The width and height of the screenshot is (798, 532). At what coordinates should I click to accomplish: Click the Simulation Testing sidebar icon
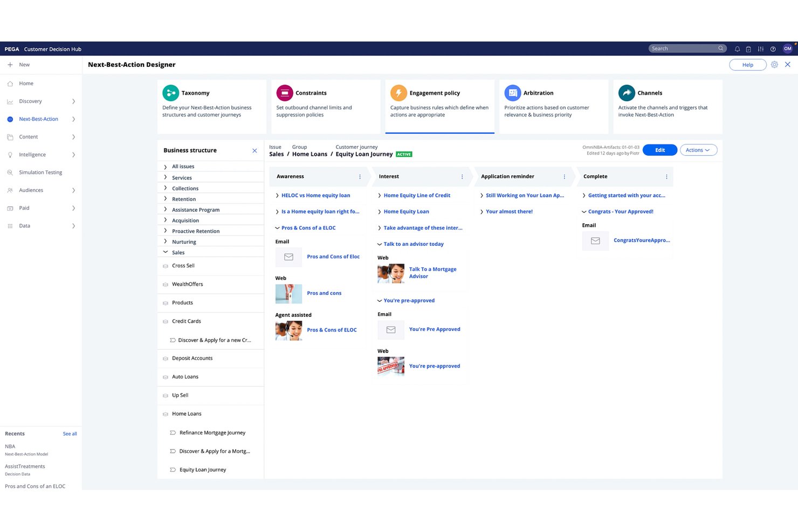coord(10,172)
